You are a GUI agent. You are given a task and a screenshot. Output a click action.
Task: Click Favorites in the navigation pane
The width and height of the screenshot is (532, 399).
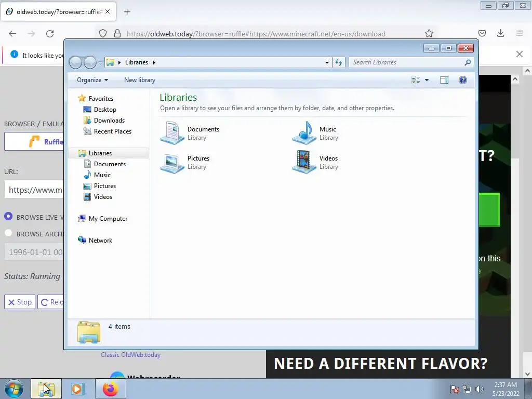point(101,98)
